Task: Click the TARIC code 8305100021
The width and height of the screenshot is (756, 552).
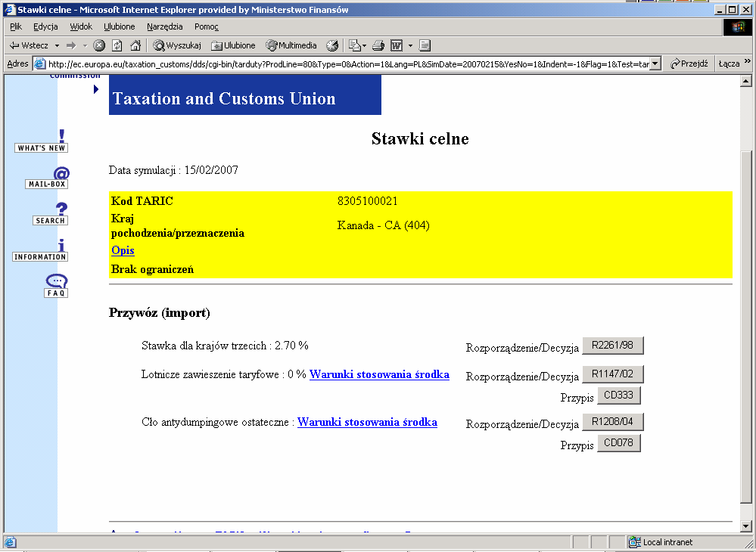Action: [367, 201]
